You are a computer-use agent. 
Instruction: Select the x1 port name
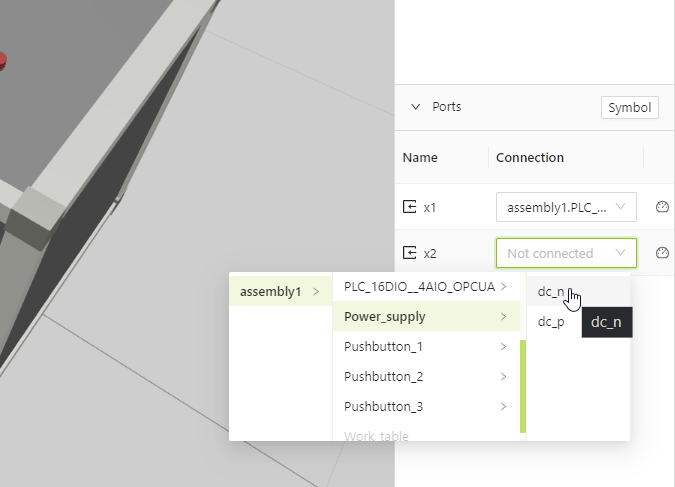tap(430, 208)
